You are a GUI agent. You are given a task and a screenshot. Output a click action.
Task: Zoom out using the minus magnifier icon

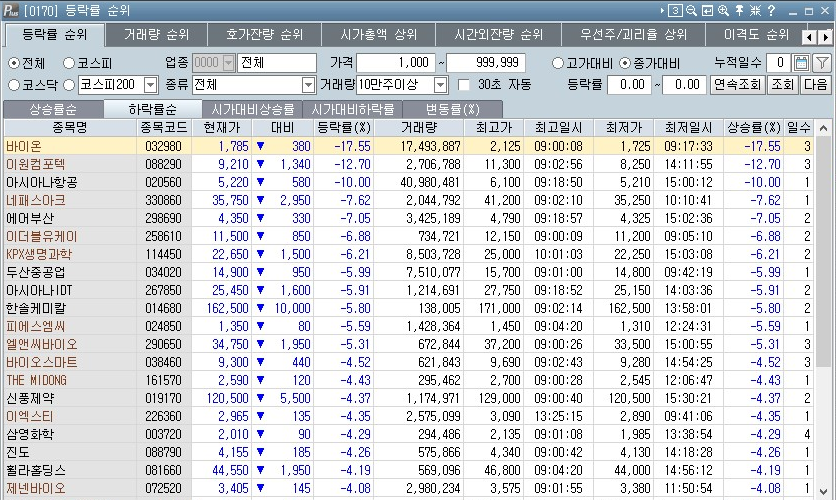(692, 10)
